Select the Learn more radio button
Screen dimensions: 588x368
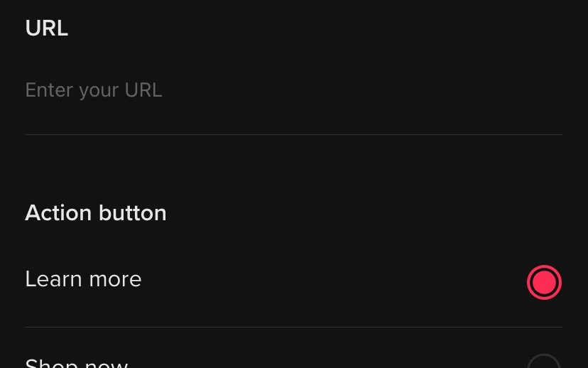(544, 282)
